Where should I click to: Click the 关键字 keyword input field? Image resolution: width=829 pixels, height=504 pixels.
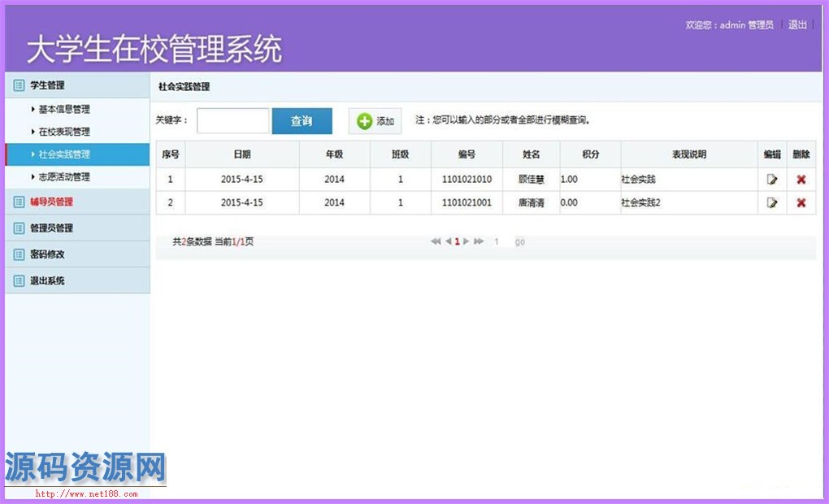(232, 121)
